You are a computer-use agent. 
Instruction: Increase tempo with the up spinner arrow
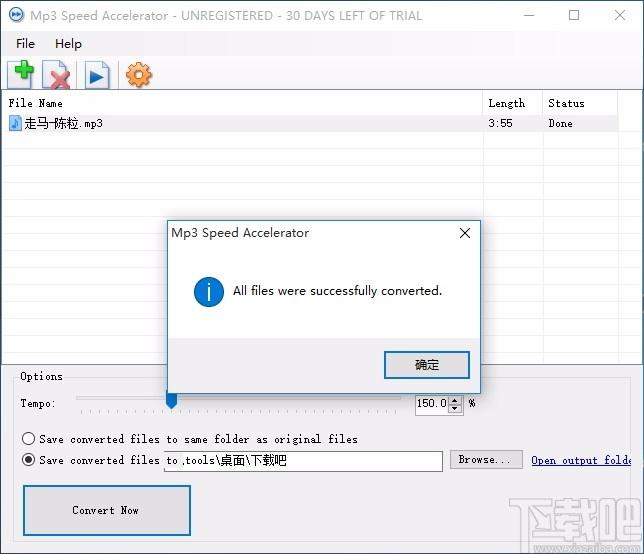point(455,400)
